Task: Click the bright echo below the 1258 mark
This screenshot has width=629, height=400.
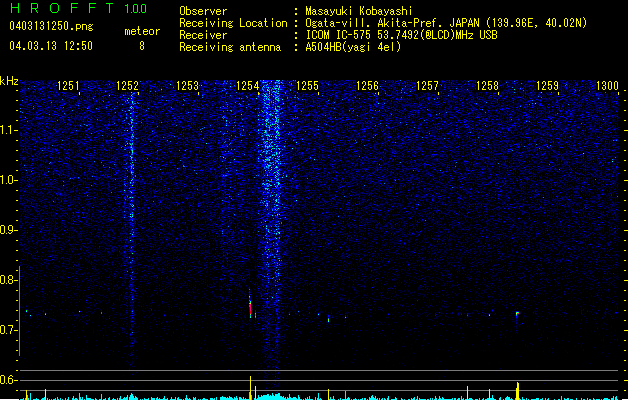Action: 517,314
